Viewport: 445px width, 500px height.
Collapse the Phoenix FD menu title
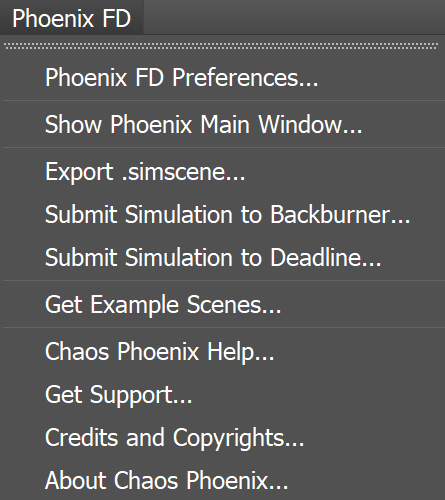[71, 17]
